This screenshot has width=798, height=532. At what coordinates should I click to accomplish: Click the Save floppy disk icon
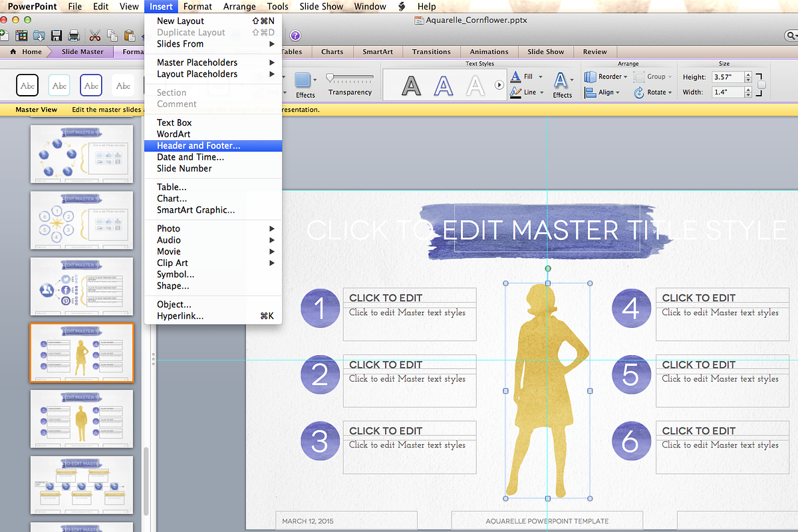[57, 35]
